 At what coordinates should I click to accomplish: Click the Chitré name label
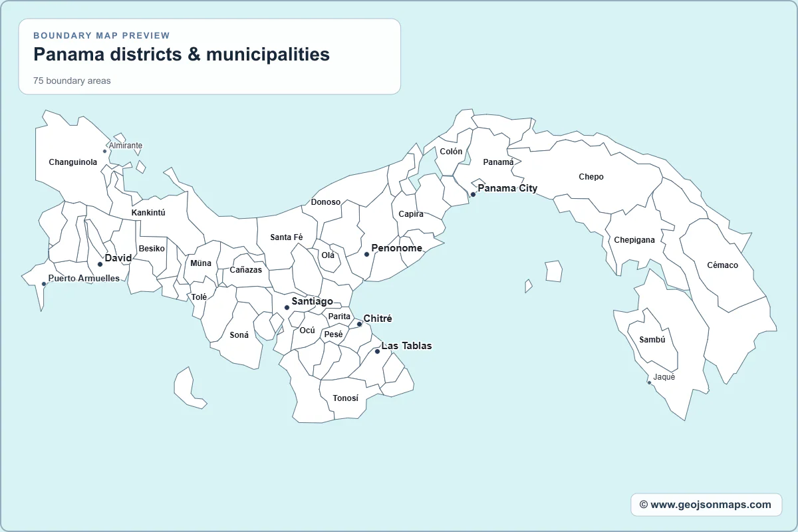(378, 319)
